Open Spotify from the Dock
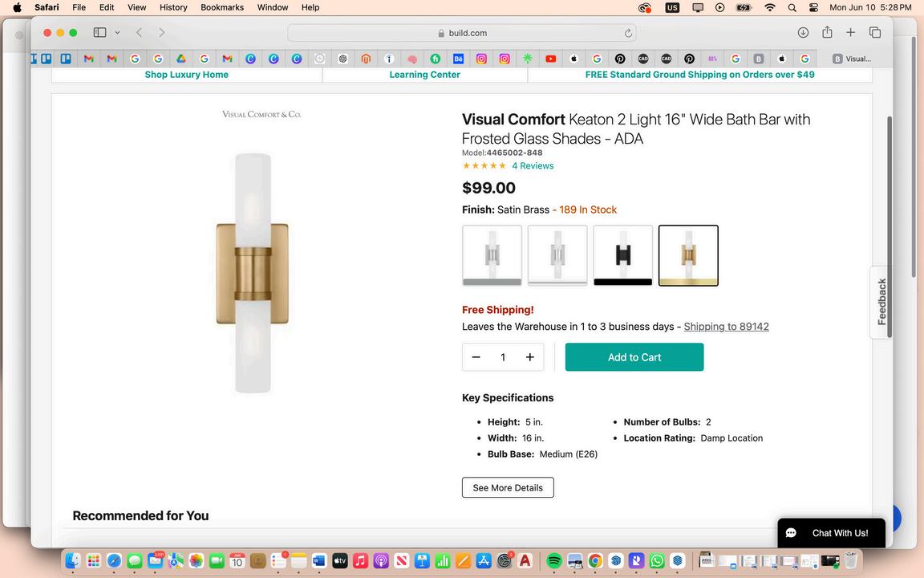The width and height of the screenshot is (924, 578). (x=553, y=560)
